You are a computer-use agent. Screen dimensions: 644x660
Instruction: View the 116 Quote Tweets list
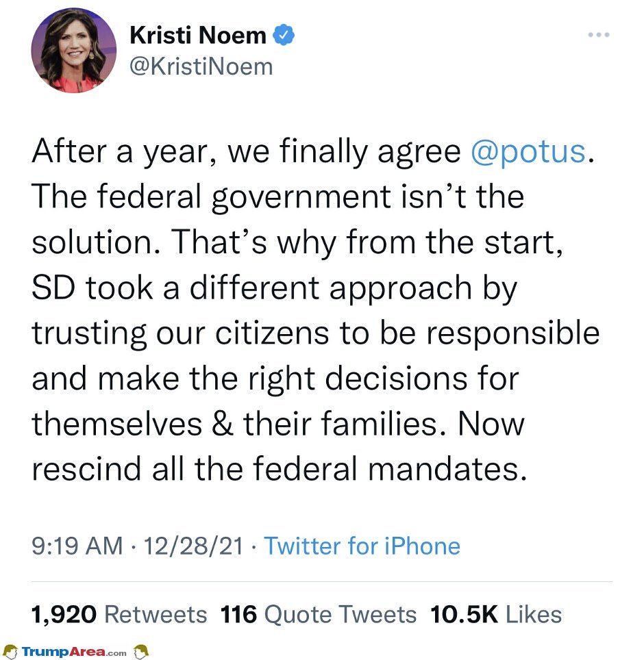coord(319,614)
